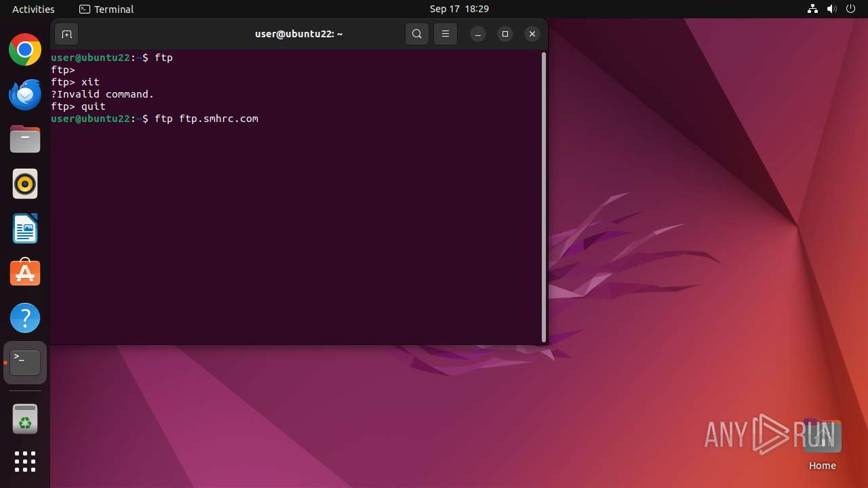Open terminal hamburger menu

pos(446,34)
